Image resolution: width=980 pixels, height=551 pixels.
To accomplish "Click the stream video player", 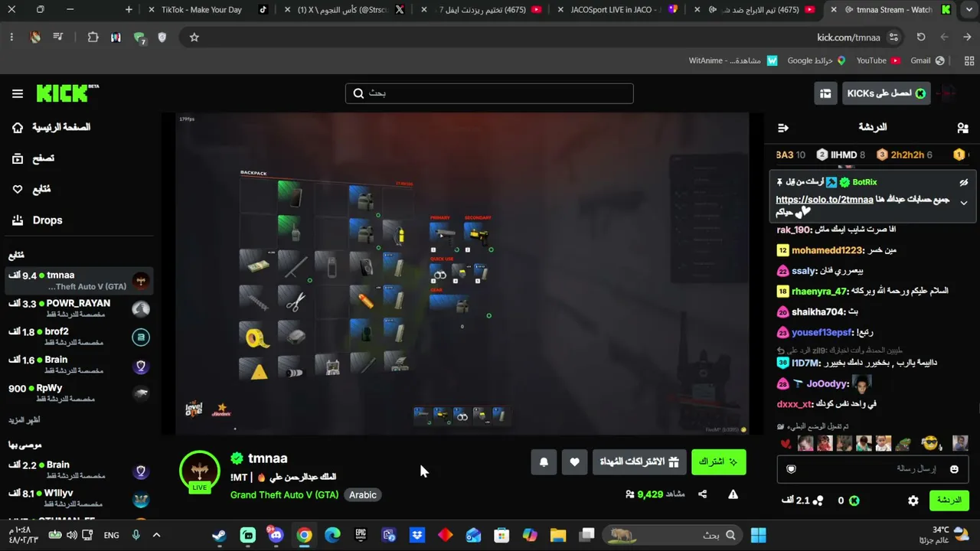I will click(x=462, y=273).
